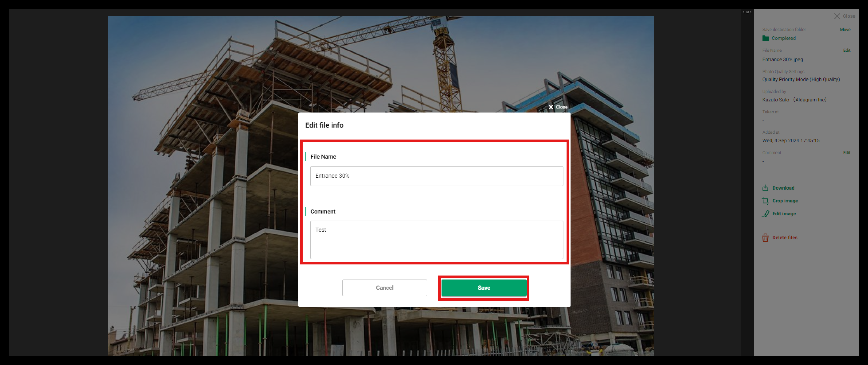Screen dimensions: 868x365
Task: Click the Delete files label
Action: [784, 238]
